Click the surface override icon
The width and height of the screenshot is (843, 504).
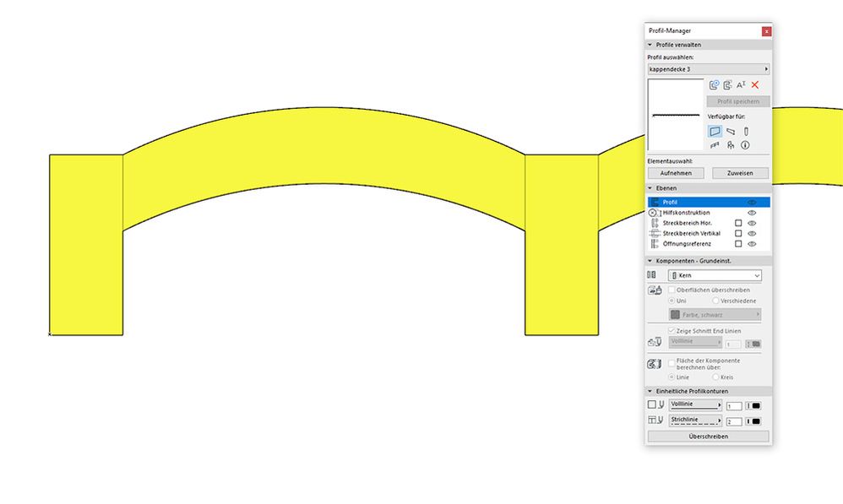655,290
